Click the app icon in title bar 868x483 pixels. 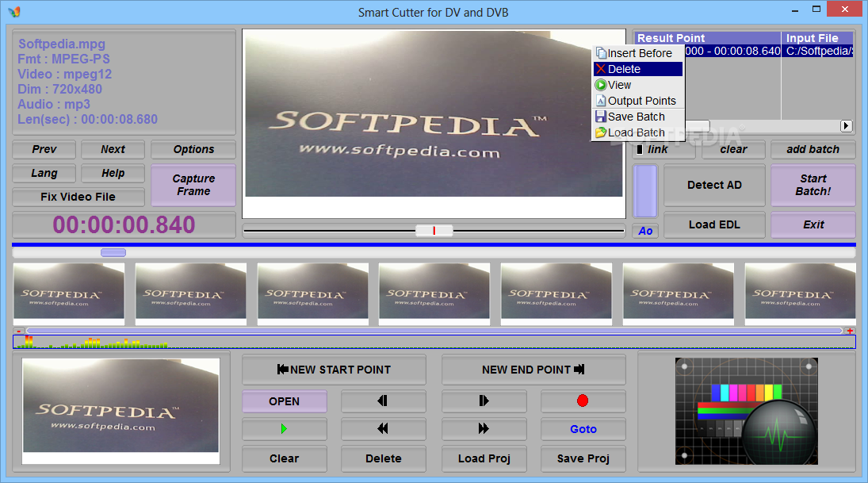pos(14,11)
